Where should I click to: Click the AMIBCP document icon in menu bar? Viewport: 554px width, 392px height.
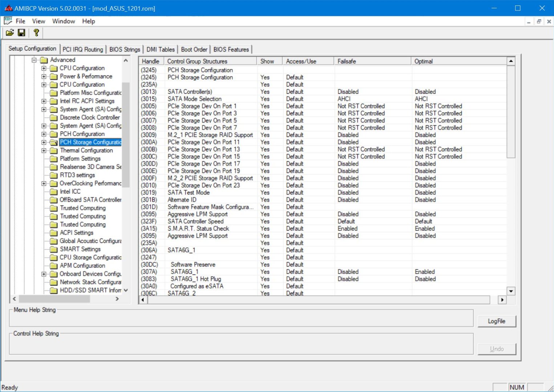[x=8, y=21]
